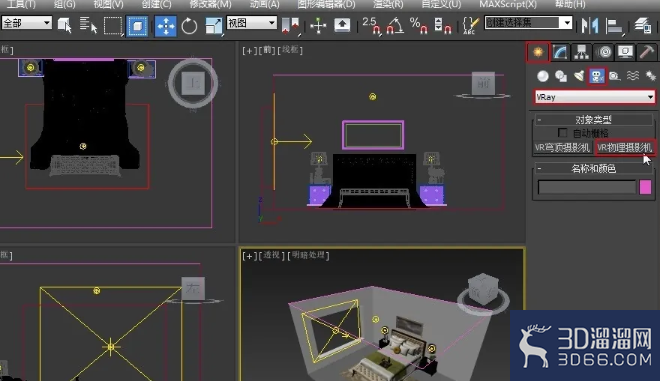Open the 组(G) menu

[x=64, y=4]
